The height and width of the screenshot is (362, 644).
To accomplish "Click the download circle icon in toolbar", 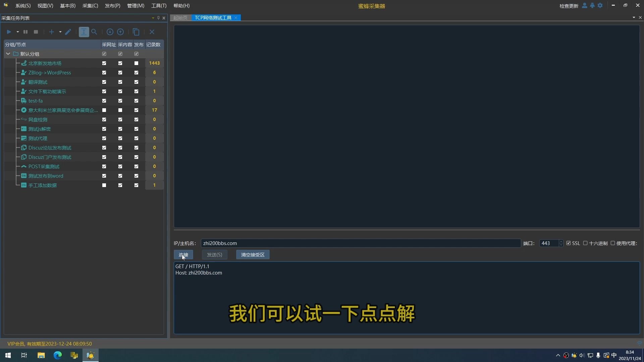I will pyautogui.click(x=110, y=32).
